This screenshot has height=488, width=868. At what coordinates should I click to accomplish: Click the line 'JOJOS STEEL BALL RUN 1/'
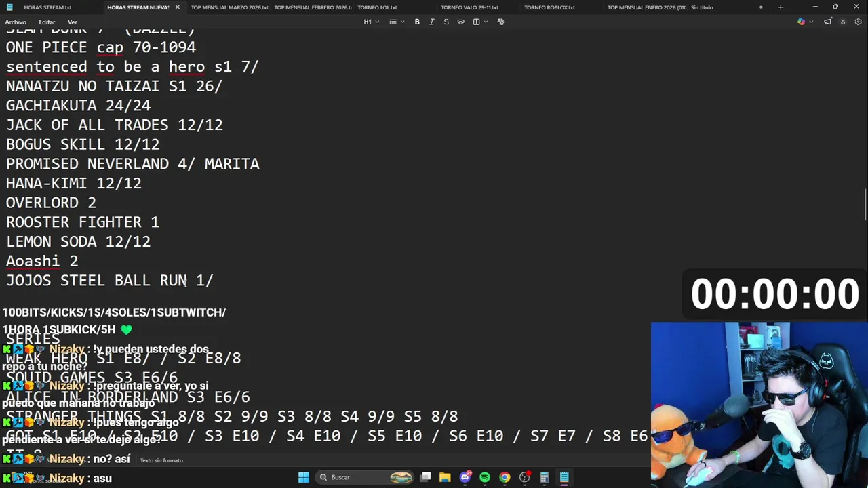click(x=110, y=281)
